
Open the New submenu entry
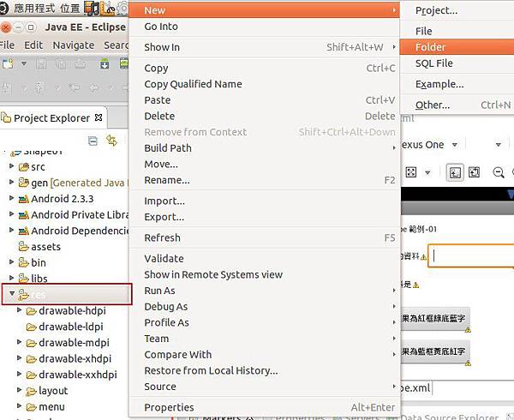pyautogui.click(x=264, y=10)
